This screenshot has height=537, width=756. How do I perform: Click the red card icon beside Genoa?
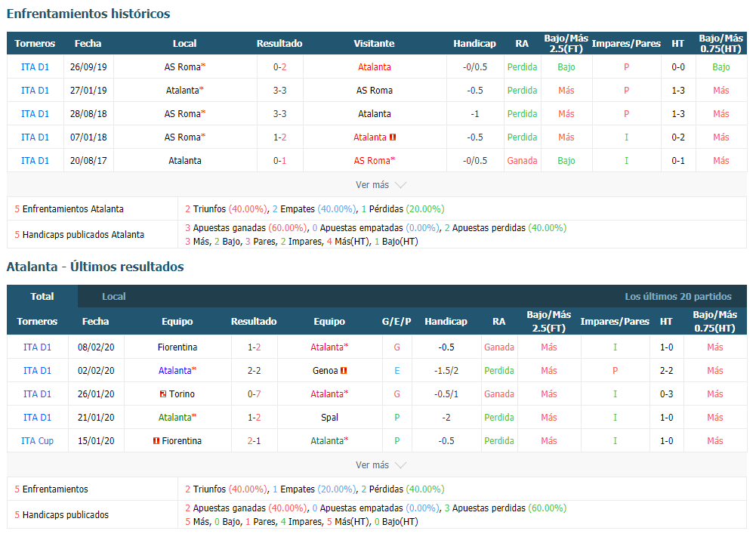[x=344, y=371]
